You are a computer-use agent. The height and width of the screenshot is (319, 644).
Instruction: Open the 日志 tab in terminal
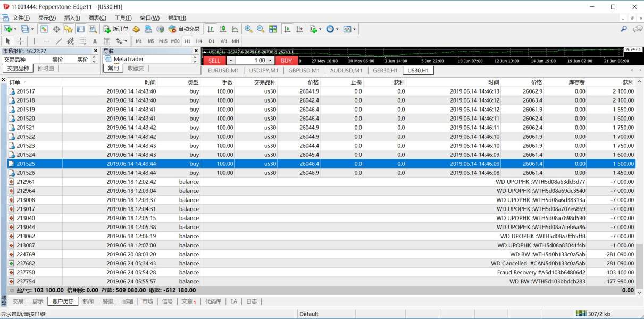click(x=252, y=301)
